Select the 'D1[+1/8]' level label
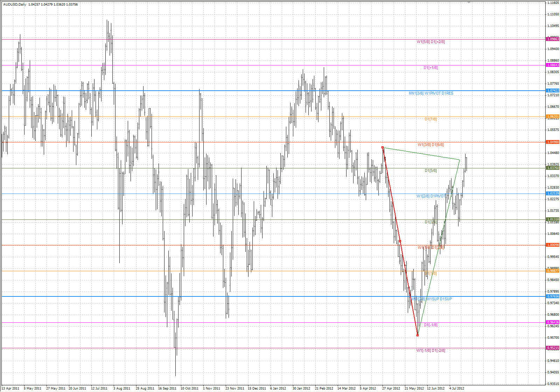The height and width of the screenshot is (392, 560). [x=430, y=68]
